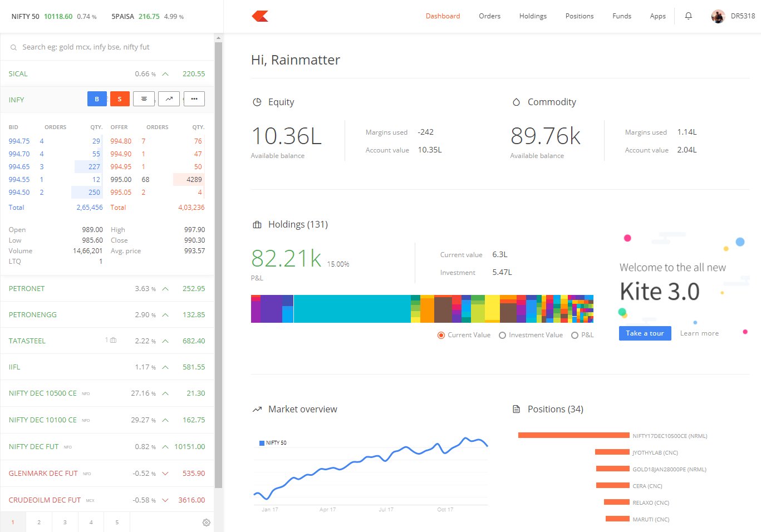Select the P&L radio button
761x532 pixels.
tap(575, 335)
